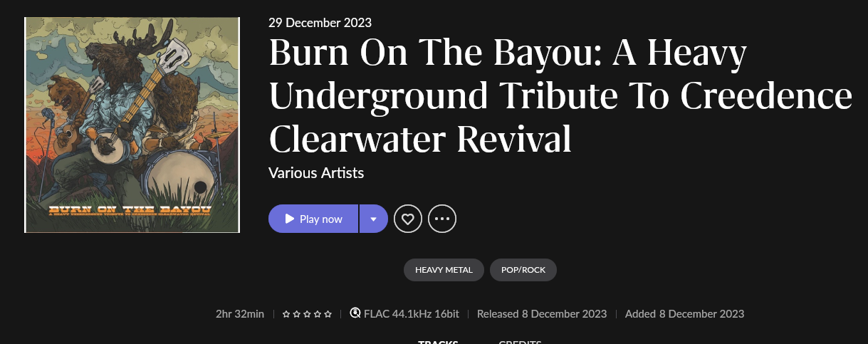Switch to the CREDITS tab
Image resolution: width=868 pixels, height=344 pixels.
(520, 341)
